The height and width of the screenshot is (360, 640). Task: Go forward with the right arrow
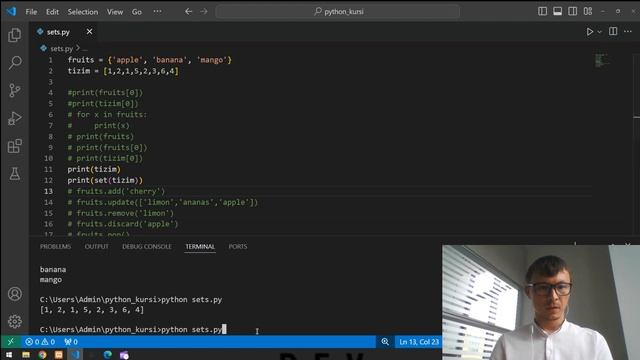tap(204, 11)
